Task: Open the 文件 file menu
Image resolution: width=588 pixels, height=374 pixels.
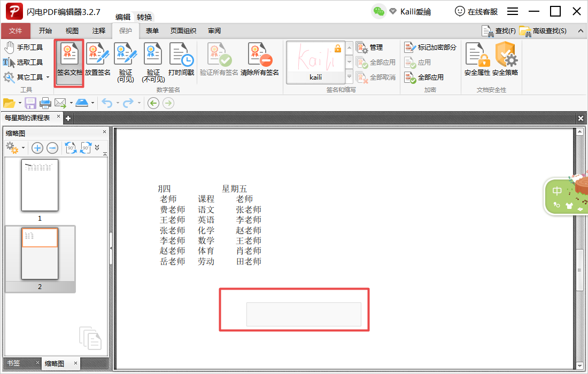Action: point(16,31)
